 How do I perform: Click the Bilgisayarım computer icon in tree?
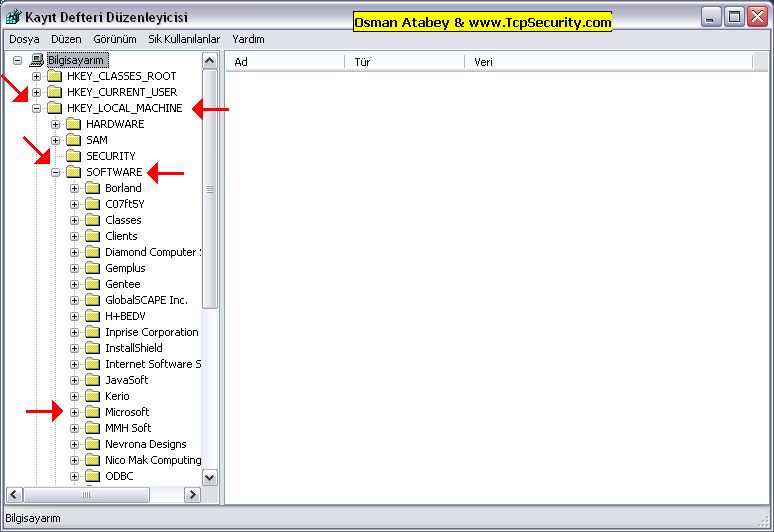(x=36, y=60)
